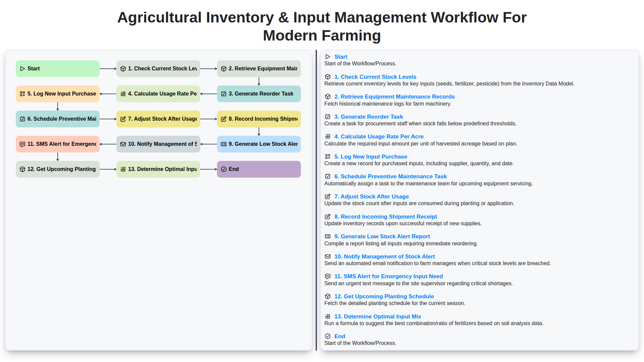
Task: Select the play icon on the Start node
Action: pos(23,68)
